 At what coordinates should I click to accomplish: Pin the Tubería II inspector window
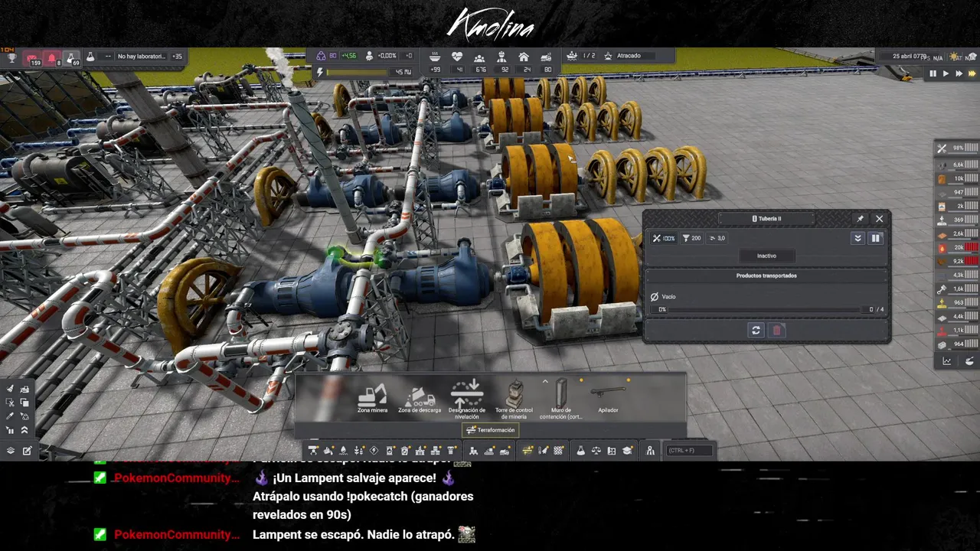[860, 219]
